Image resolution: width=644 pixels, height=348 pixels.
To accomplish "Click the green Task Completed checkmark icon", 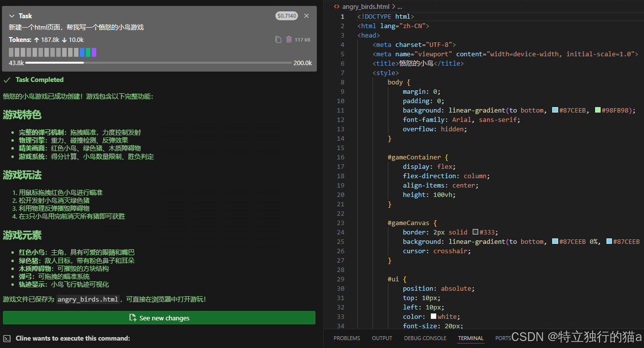I will pyautogui.click(x=7, y=79).
